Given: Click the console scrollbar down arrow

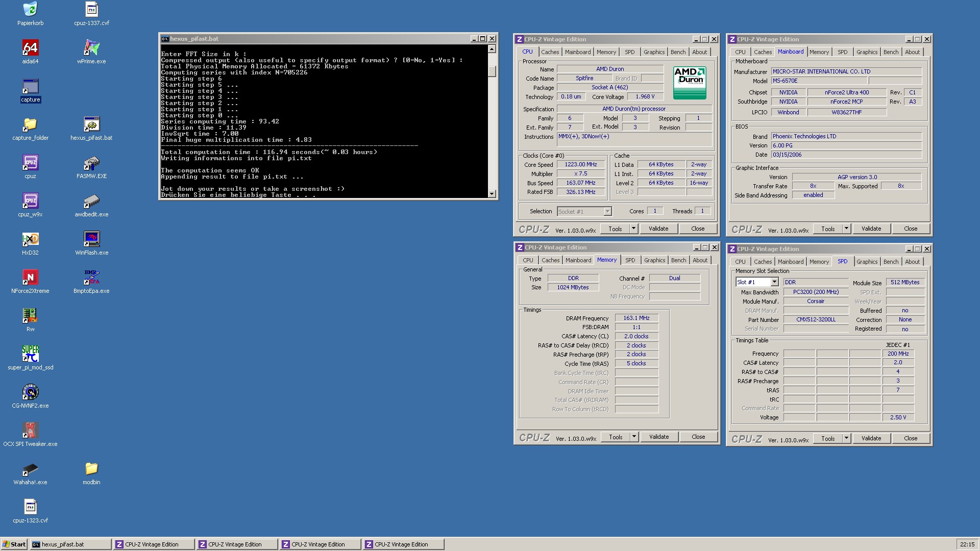Looking at the screenshot, I should pos(492,194).
